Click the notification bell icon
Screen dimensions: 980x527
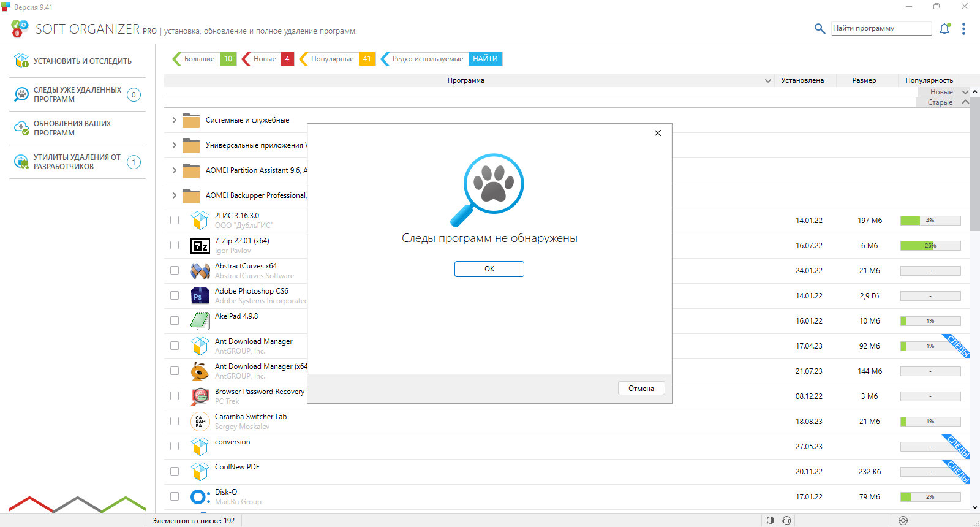[x=944, y=29]
